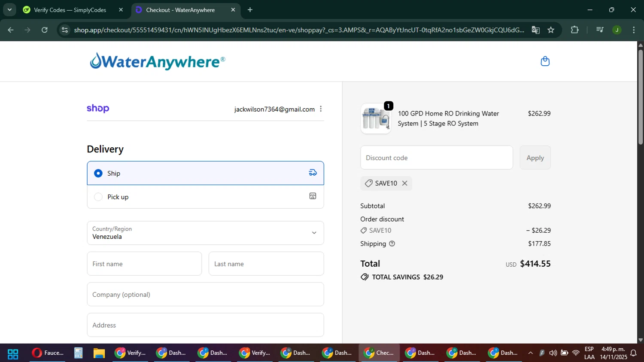644x362 pixels.
Task: Click the translate page icon
Action: [x=535, y=30]
